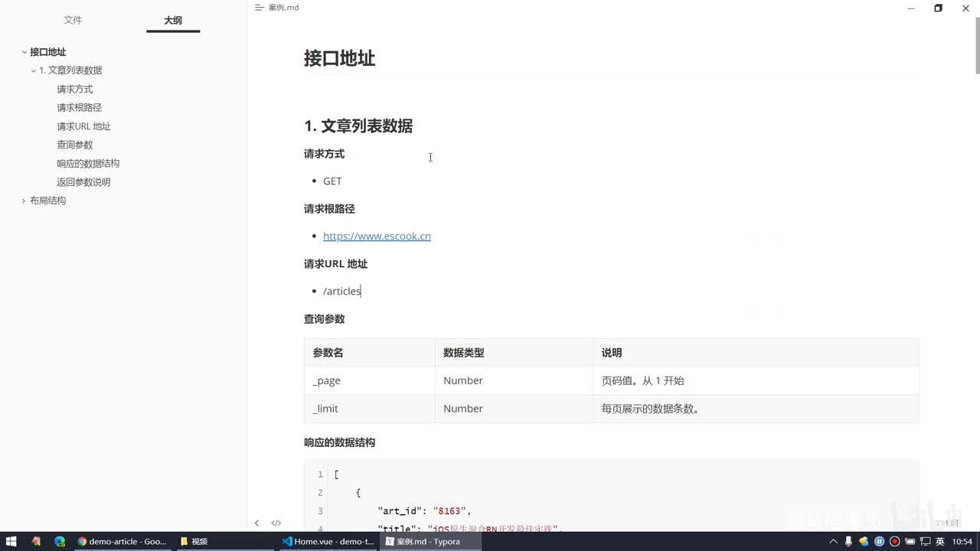
Task: Collapse the 接口地址 outline node
Action: (x=24, y=52)
